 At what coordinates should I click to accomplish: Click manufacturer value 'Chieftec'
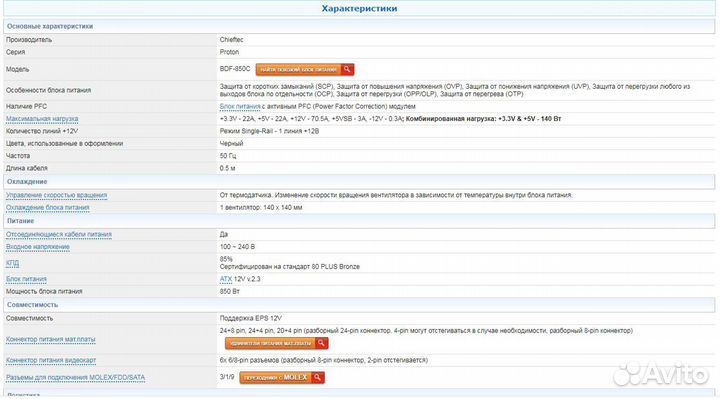231,40
